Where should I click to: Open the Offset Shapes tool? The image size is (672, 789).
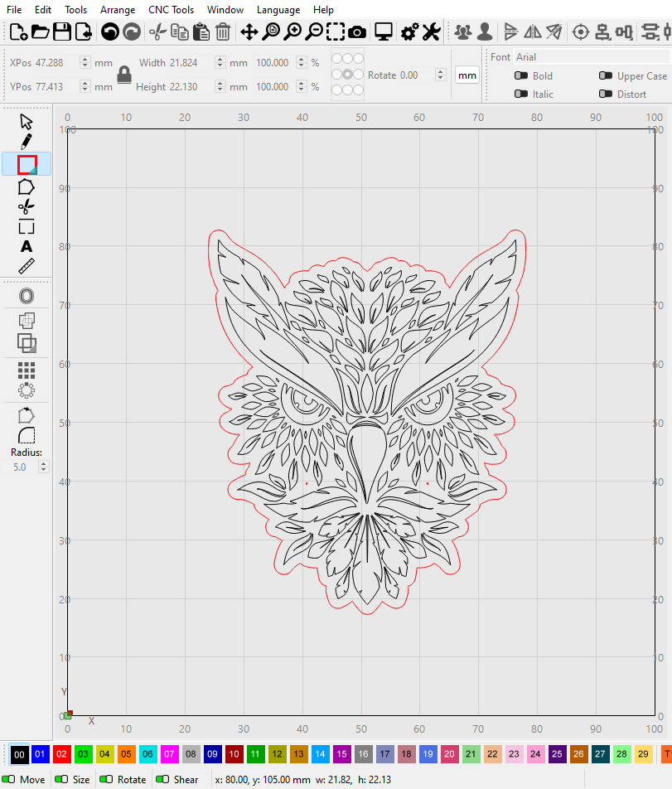[27, 296]
